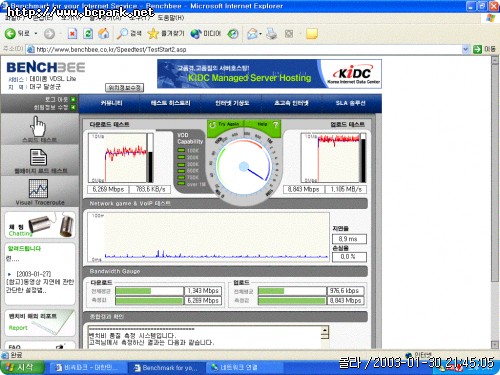The height and width of the screenshot is (375, 500).
Task: Open the 채팅 Chatting tin-can banner
Action: pyautogui.click(x=40, y=225)
